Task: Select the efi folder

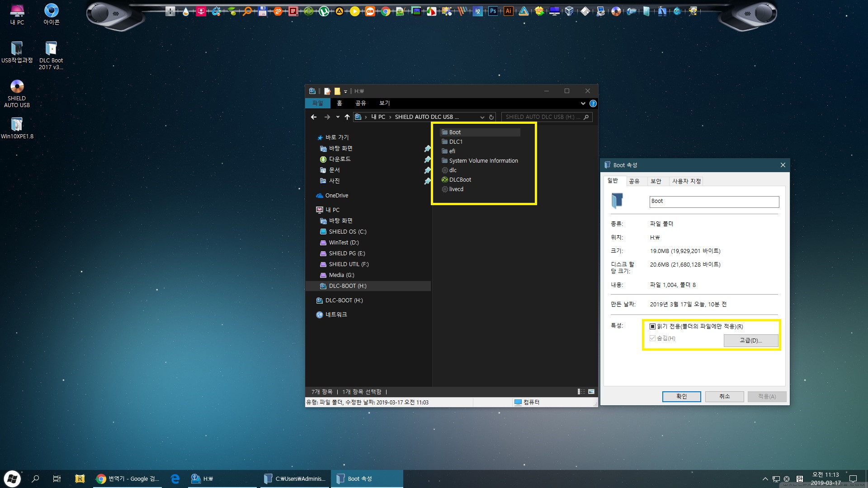Action: [448, 151]
